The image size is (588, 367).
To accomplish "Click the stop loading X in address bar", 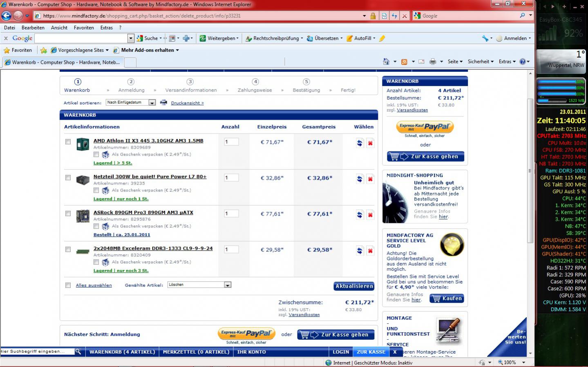I will click(405, 16).
